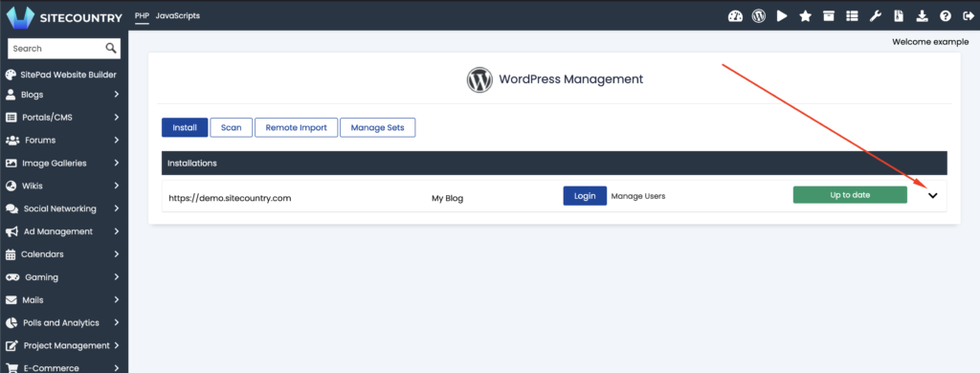The width and height of the screenshot is (980, 373).
Task: Select the PHP tab
Action: 142,15
